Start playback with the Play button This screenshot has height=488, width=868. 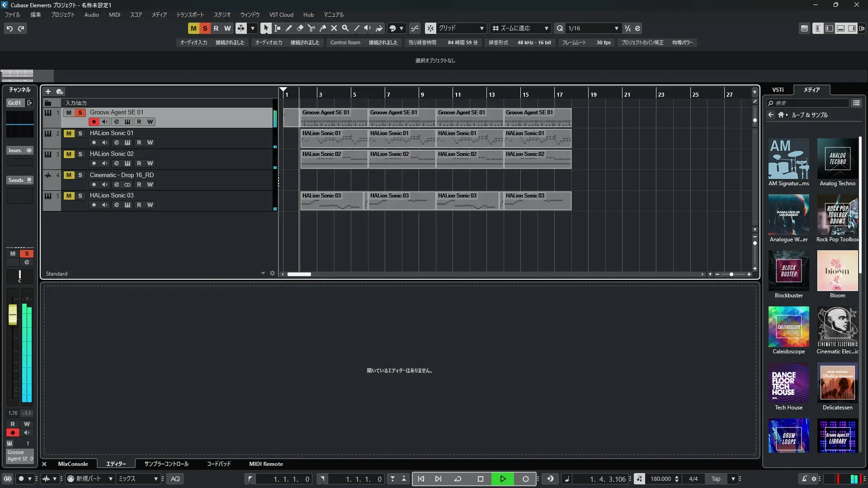(502, 479)
